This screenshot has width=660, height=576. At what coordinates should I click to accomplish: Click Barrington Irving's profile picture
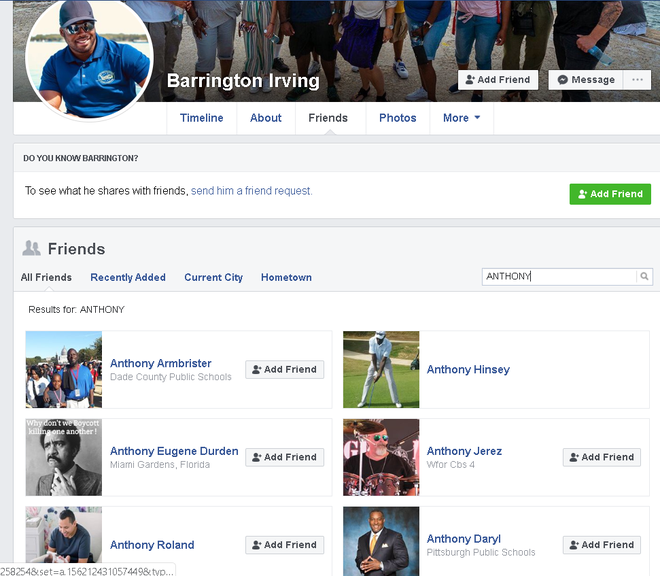pos(89,58)
